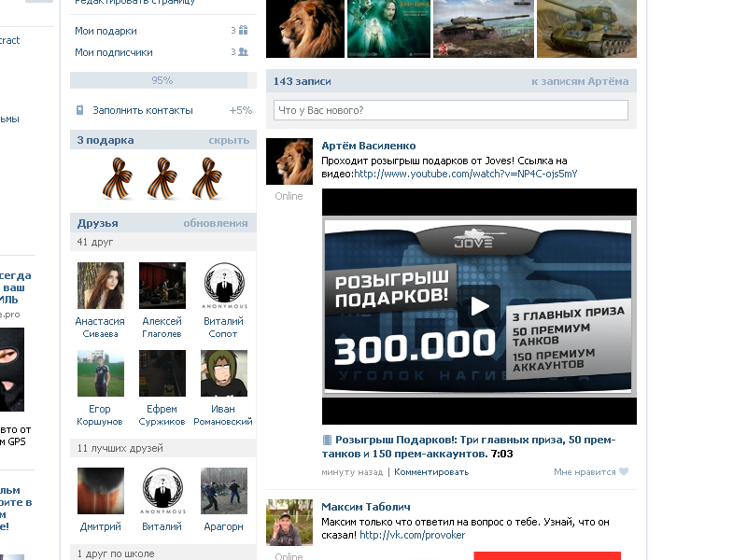Open Иван Романовский's anime avatar

coord(224,373)
